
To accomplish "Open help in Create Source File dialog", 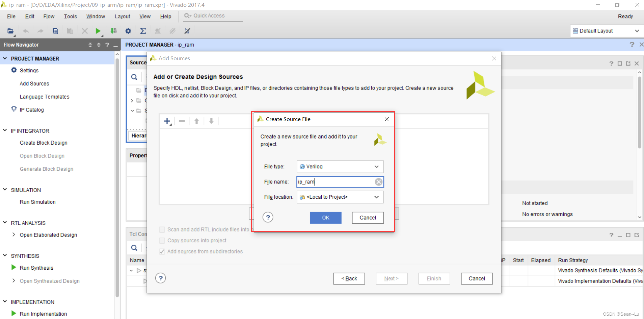I will [x=268, y=217].
